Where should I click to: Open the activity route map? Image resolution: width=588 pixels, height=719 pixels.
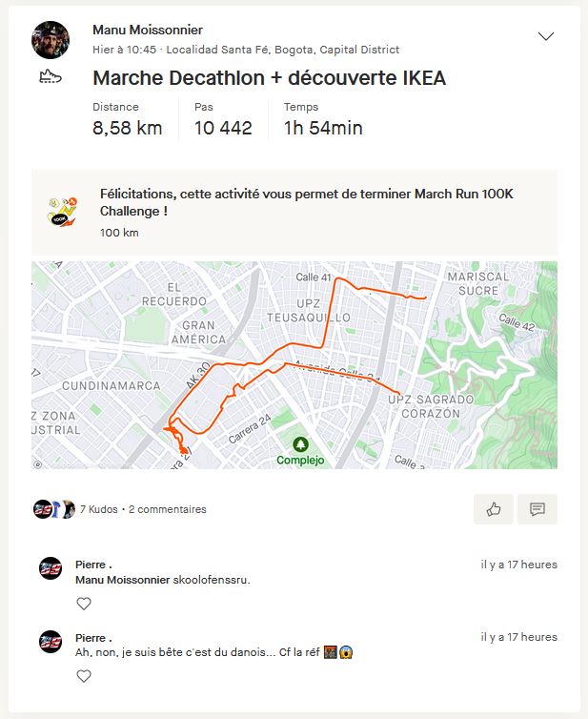pos(294,365)
